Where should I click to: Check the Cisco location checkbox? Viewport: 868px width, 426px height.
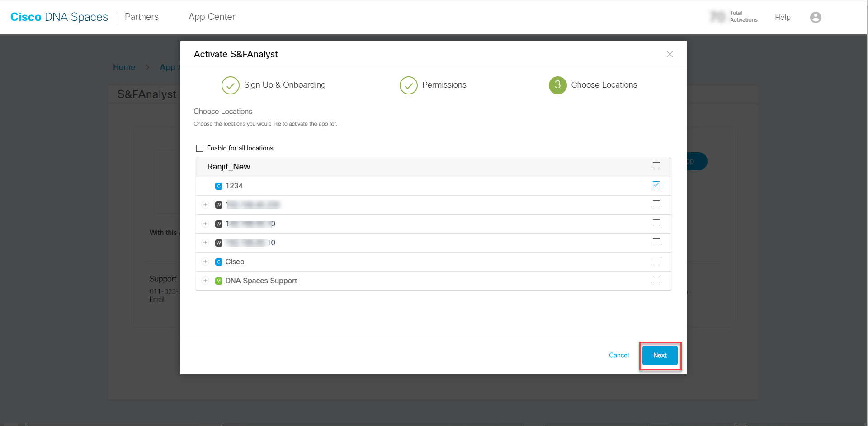click(656, 261)
